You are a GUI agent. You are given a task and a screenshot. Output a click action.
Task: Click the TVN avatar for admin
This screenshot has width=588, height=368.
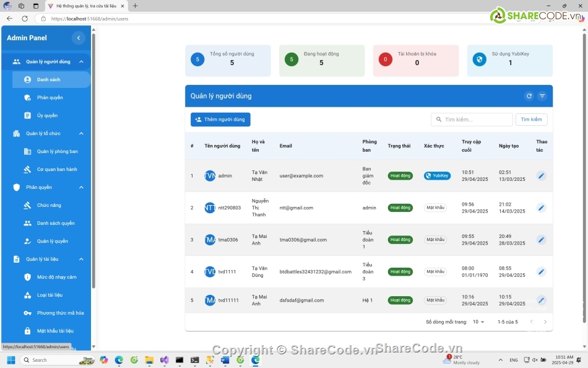210,176
